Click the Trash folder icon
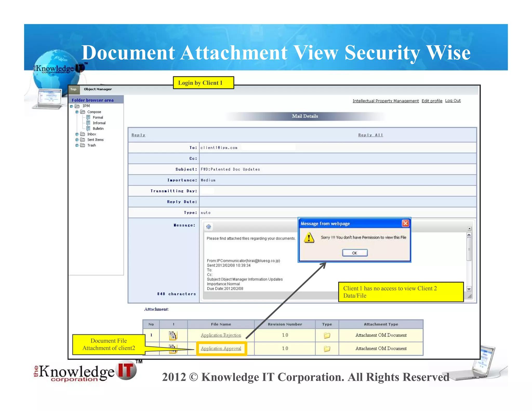532x411 pixels. [x=83, y=145]
